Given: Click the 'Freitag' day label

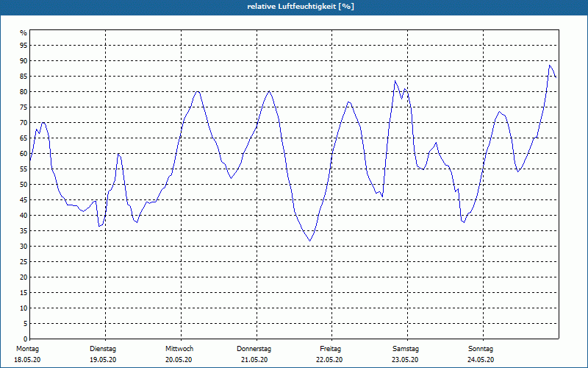Looking at the screenshot, I should click(x=330, y=349).
